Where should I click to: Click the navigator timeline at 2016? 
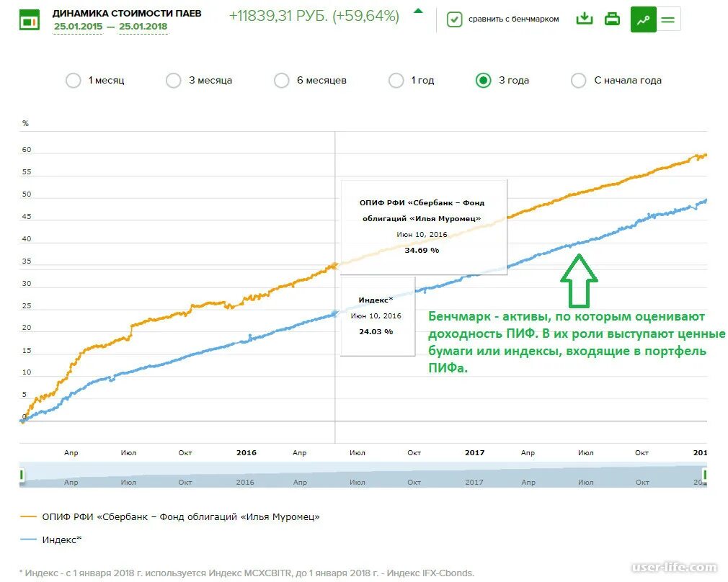point(245,482)
